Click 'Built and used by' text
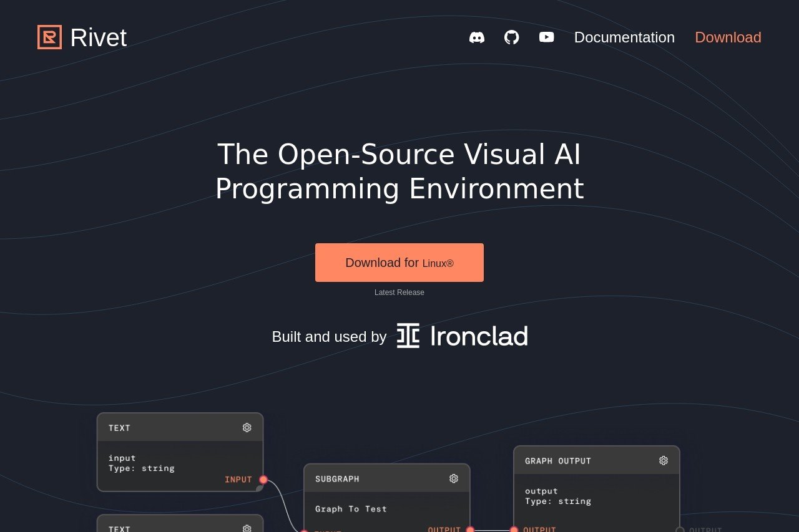The image size is (799, 532). pos(329,337)
